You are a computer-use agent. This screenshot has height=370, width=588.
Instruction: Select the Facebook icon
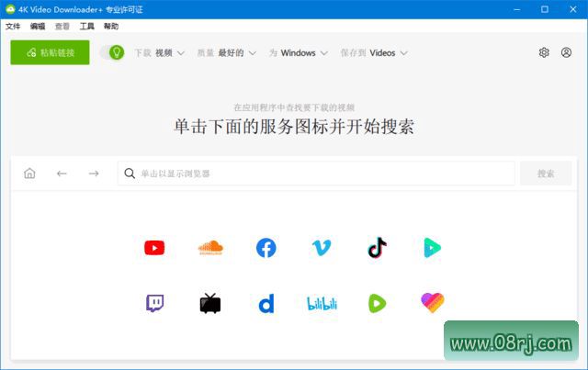point(266,247)
